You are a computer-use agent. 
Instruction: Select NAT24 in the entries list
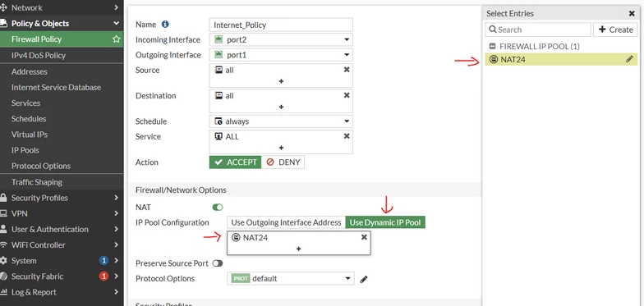coord(561,59)
